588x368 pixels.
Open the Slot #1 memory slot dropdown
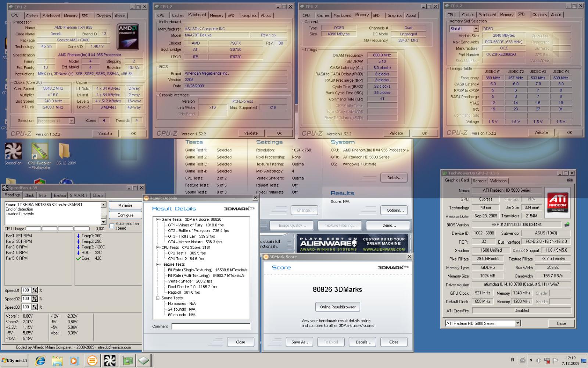[476, 29]
